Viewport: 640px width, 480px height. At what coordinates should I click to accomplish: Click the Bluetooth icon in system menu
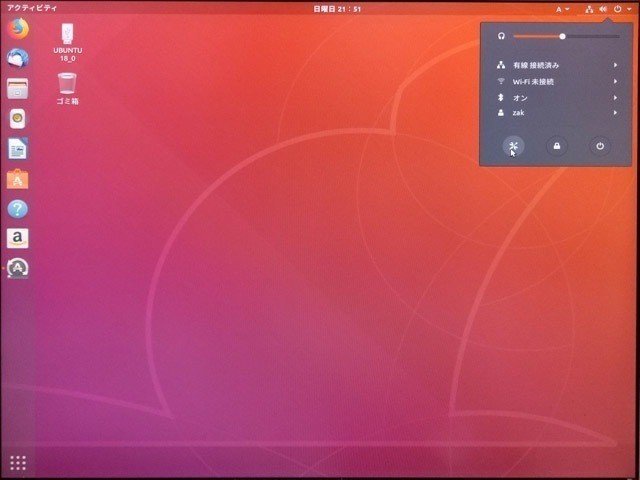[x=501, y=98]
